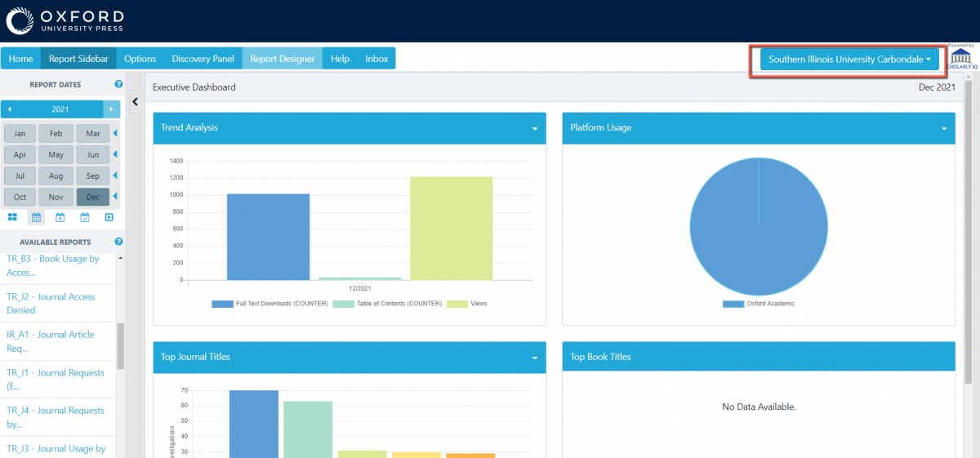
Task: Toggle the selected Dec month
Action: (93, 197)
